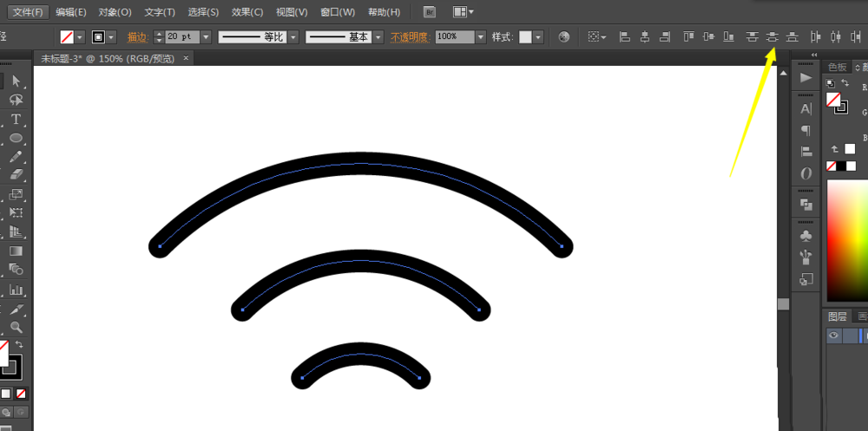868x431 pixels.
Task: Select the Free Transform tool
Action: coord(16,213)
